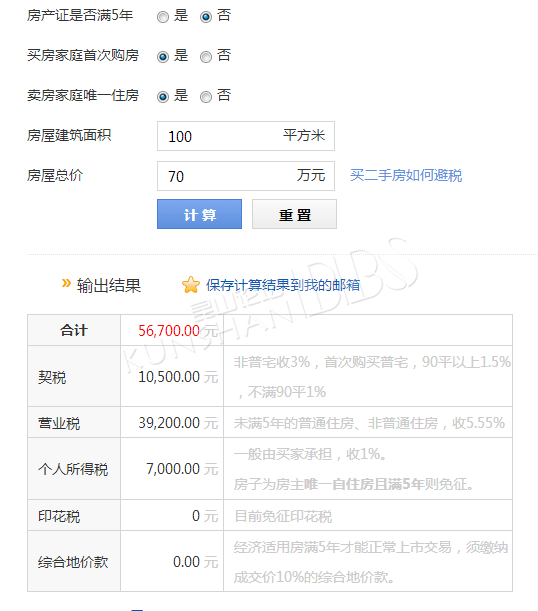Select 否 for 卖房家庭唯一住房
This screenshot has width=538, height=611.
206,97
